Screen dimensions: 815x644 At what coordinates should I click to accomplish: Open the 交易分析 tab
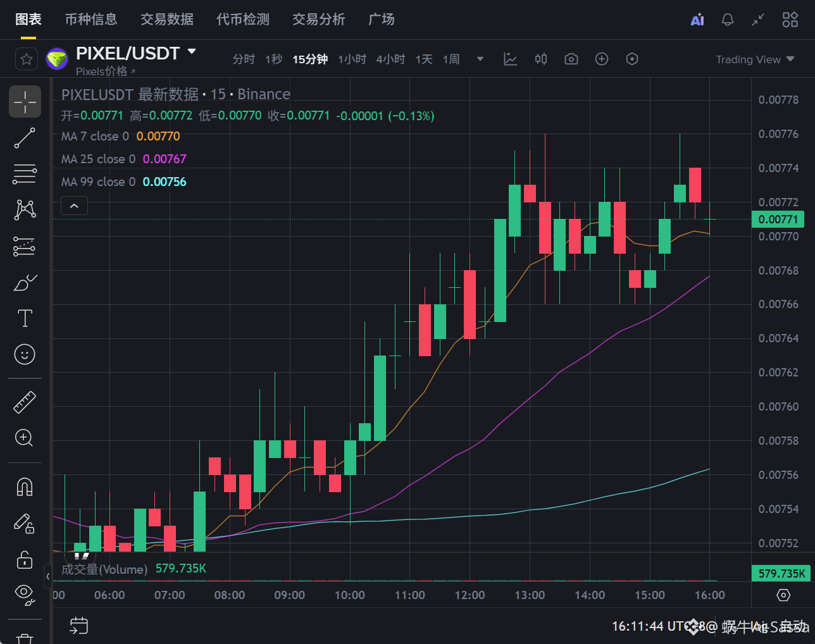click(319, 20)
